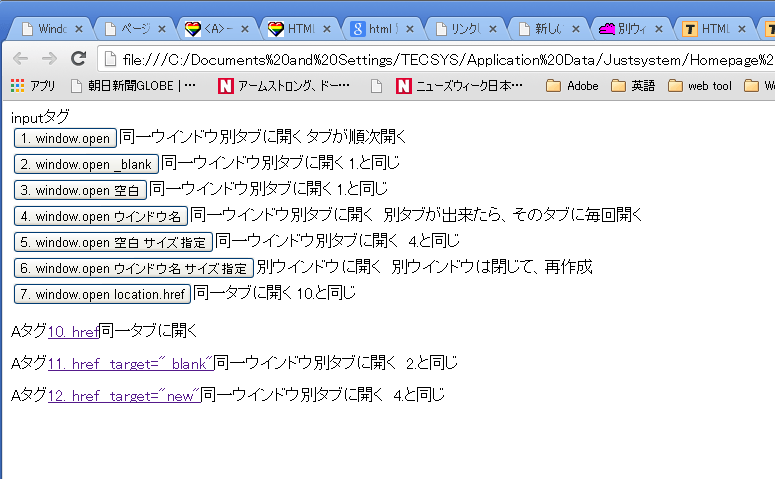The image size is (775, 479).
Task: Open the 英語 bookmarks folder
Action: point(633,86)
